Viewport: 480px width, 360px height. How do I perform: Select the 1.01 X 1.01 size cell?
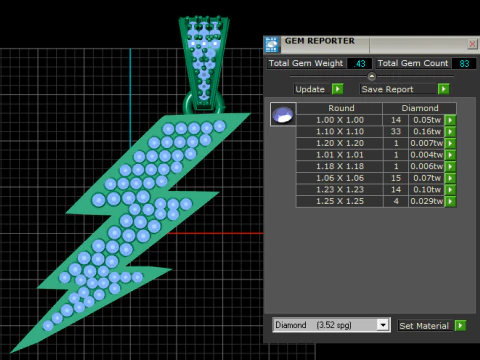pos(340,155)
